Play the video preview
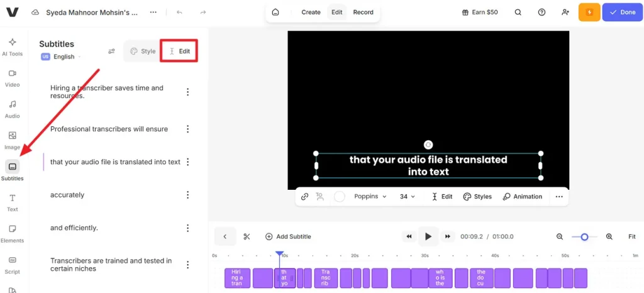The width and height of the screenshot is (644, 293). click(x=428, y=236)
